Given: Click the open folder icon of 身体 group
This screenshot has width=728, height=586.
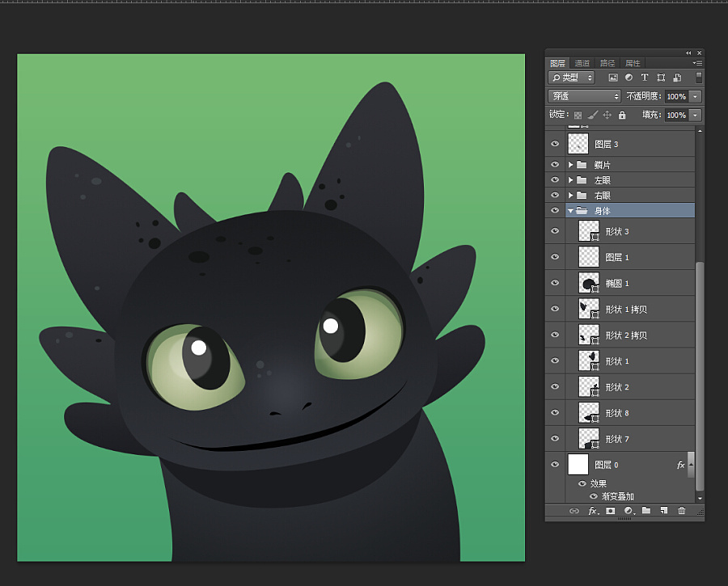Looking at the screenshot, I should [x=582, y=210].
